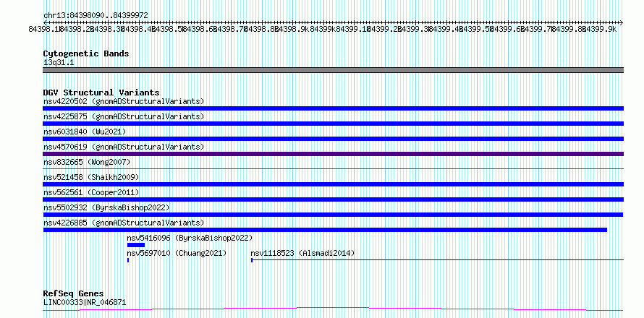Open variant nsv5416096 (ByrskaBishop2022) label

tap(190, 238)
